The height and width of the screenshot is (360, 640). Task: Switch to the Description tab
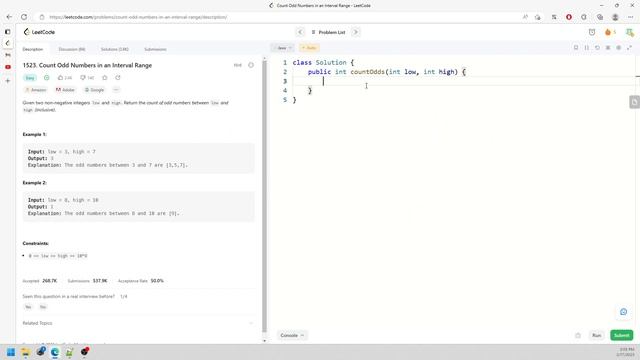[33, 49]
